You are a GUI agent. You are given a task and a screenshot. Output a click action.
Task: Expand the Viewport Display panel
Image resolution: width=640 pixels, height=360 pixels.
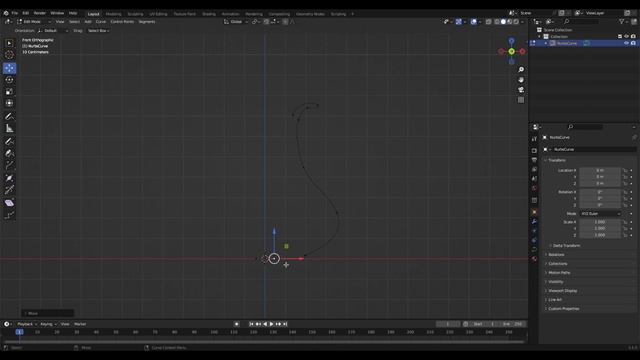tap(562, 291)
